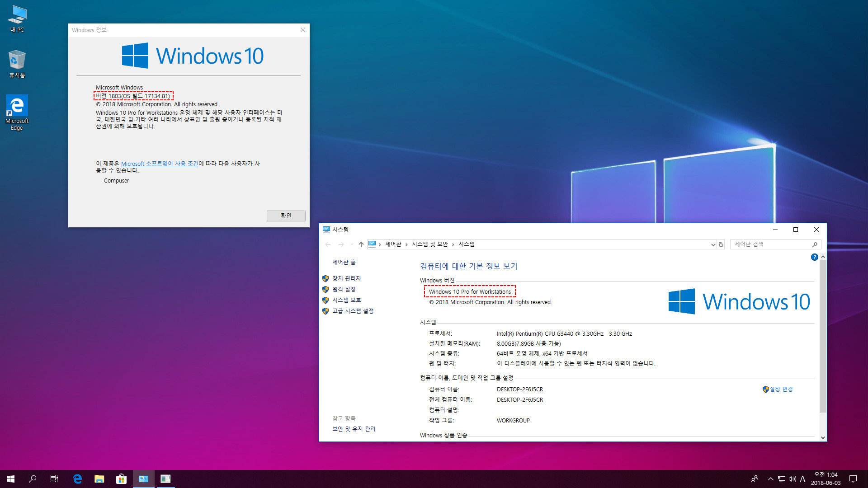The width and height of the screenshot is (868, 488).
Task: Go to 제어판 홈
Action: point(344,262)
